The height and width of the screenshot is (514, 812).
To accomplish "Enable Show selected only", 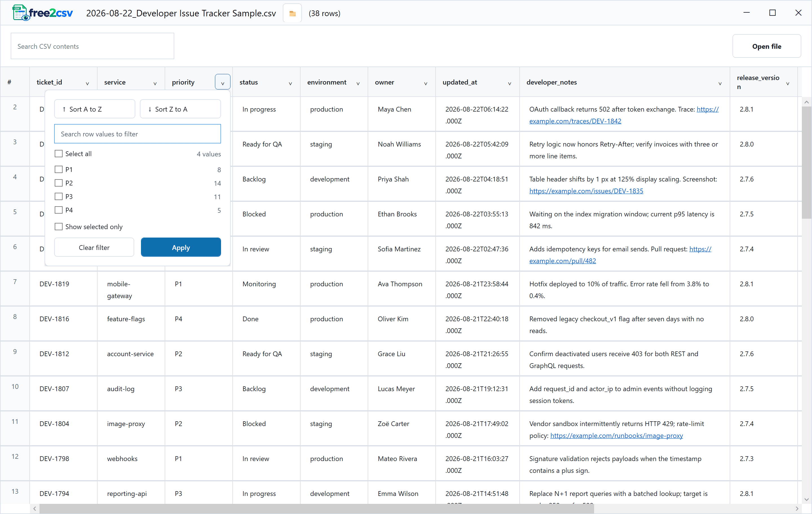I will 59,227.
